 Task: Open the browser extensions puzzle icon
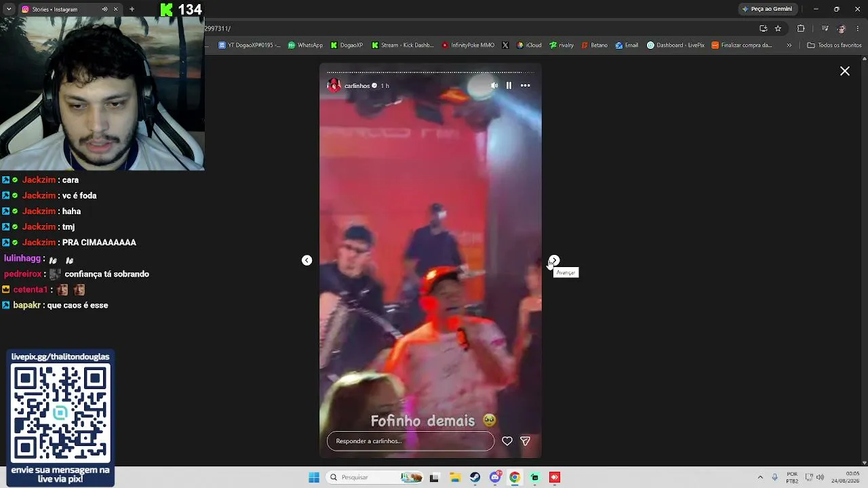pyautogui.click(x=801, y=28)
